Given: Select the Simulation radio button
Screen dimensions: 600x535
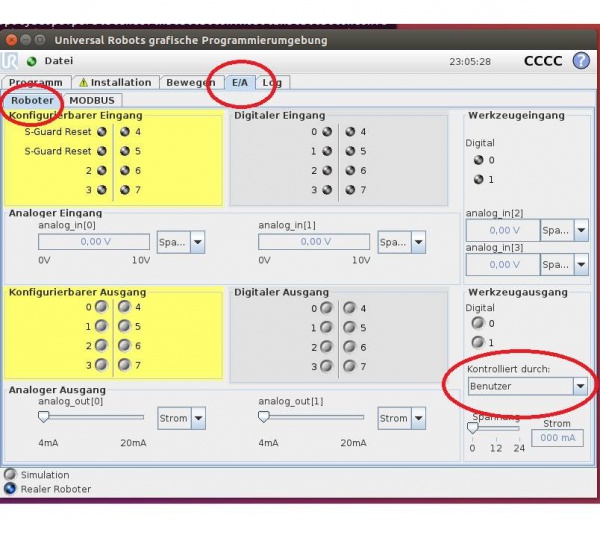Looking at the screenshot, I should coord(10,475).
